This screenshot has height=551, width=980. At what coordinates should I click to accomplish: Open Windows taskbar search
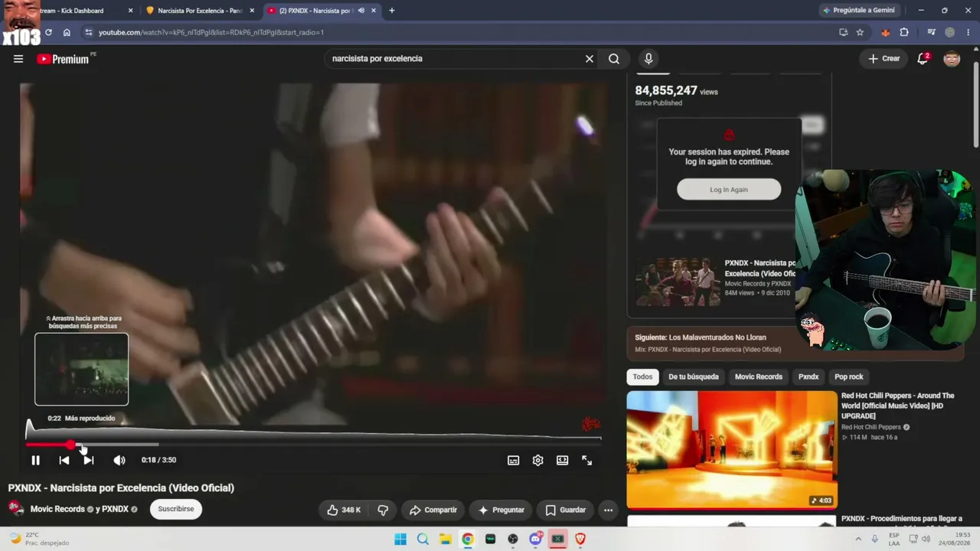[423, 539]
